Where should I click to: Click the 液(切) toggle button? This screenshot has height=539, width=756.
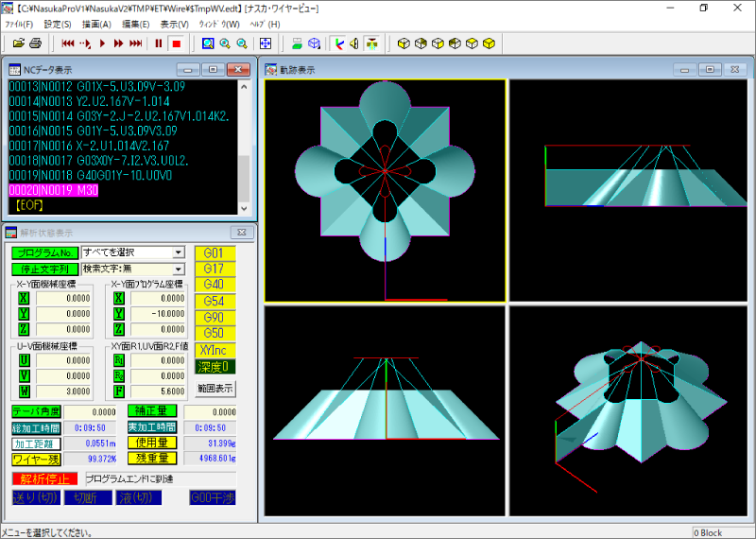coord(139,497)
